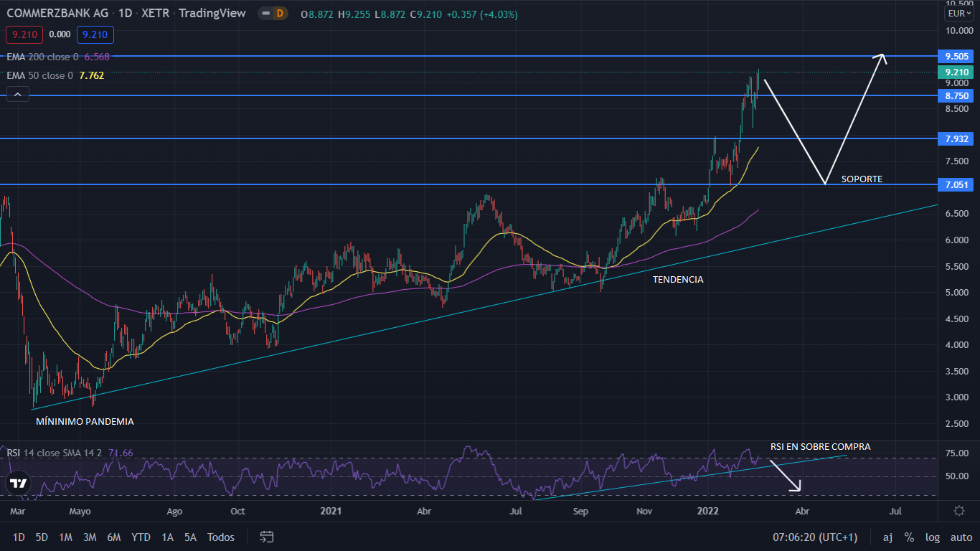Click the white upward arrow drawing tip

pyautogui.click(x=882, y=57)
